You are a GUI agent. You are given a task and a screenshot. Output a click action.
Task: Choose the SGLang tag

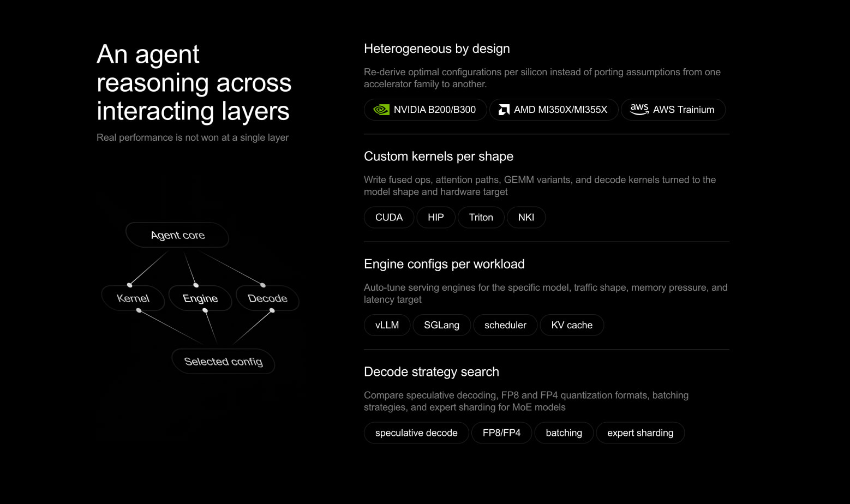pyautogui.click(x=441, y=325)
